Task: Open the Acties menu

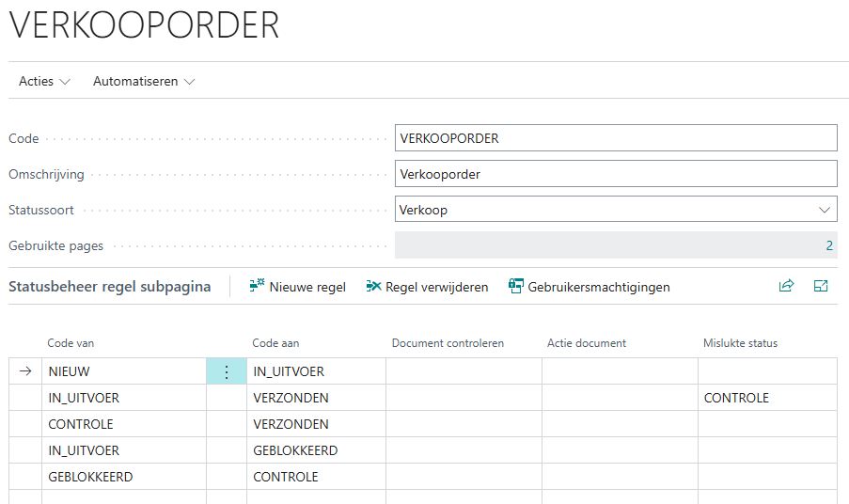Action: 37,82
